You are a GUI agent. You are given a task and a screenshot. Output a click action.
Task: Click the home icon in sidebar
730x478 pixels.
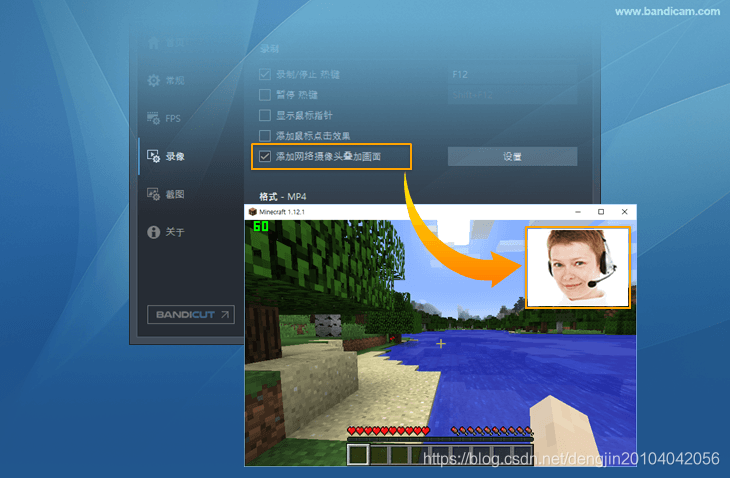tap(154, 43)
